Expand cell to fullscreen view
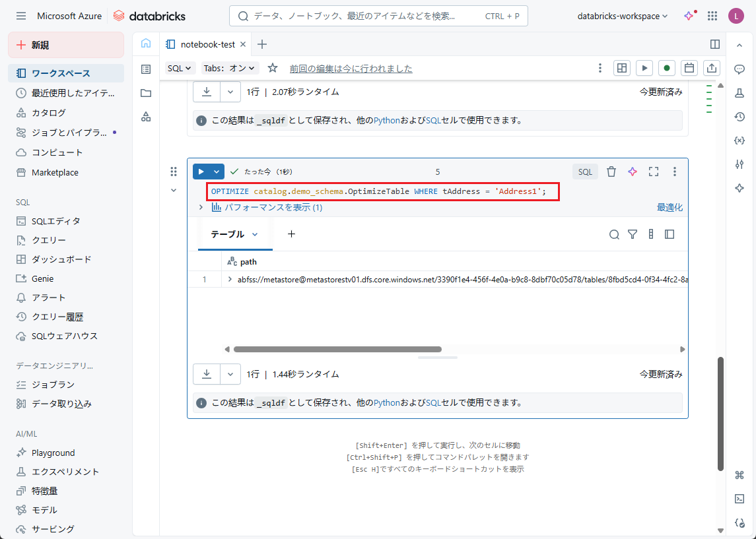Screen dimensions: 756x539 (x=654, y=172)
